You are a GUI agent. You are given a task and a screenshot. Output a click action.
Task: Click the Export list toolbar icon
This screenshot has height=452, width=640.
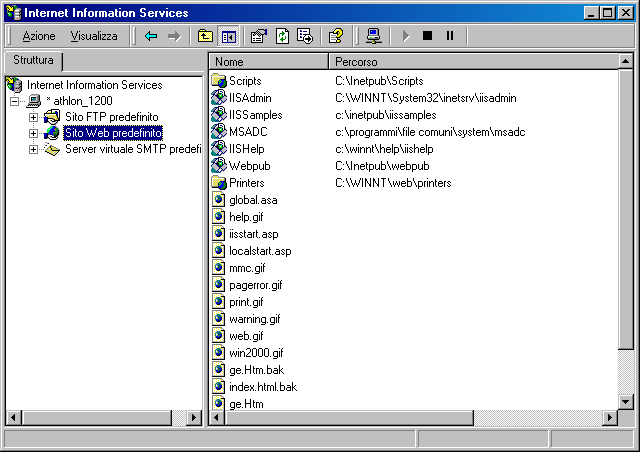coord(305,36)
